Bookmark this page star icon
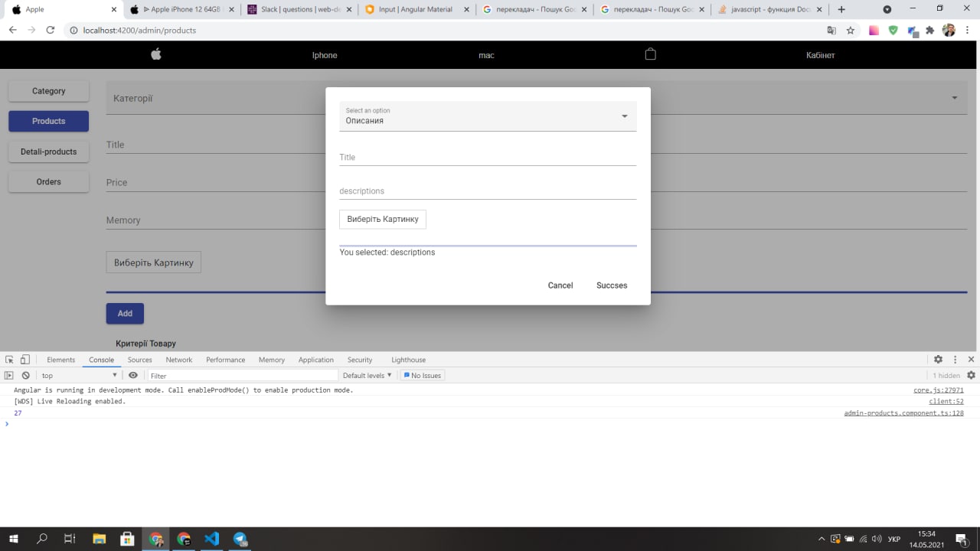Image resolution: width=980 pixels, height=551 pixels. click(851, 31)
